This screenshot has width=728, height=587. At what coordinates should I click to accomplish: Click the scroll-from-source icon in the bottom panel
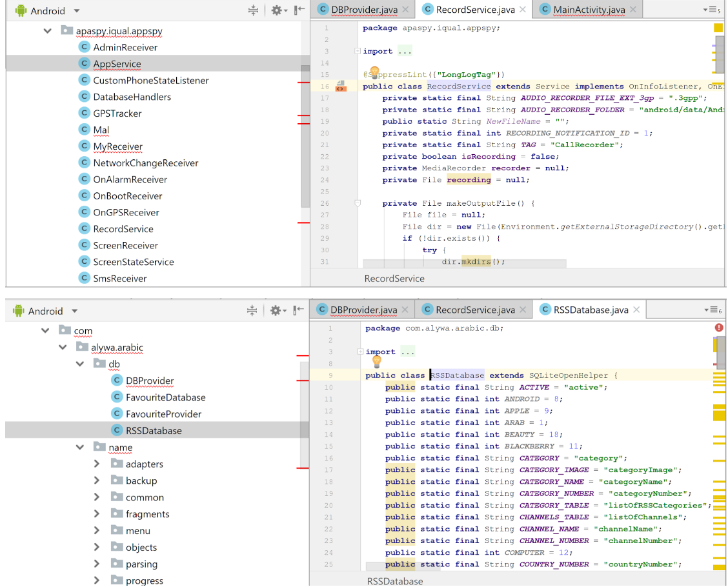(x=252, y=310)
